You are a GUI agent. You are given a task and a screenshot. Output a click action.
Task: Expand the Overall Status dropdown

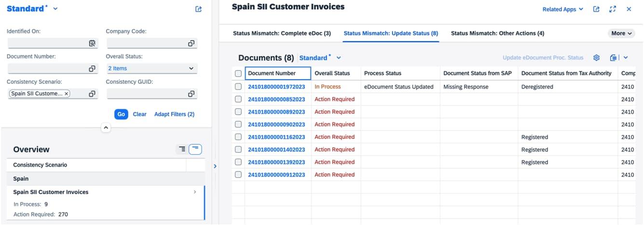pos(191,68)
